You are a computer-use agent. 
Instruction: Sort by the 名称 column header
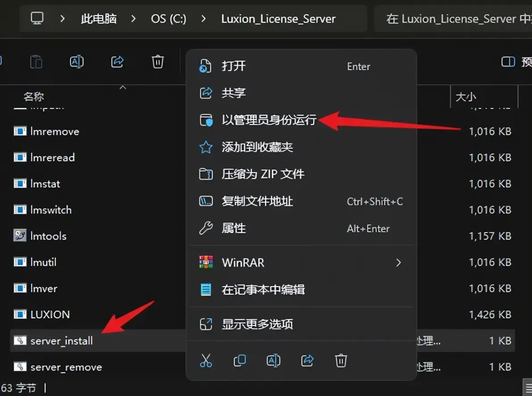pyautogui.click(x=34, y=96)
